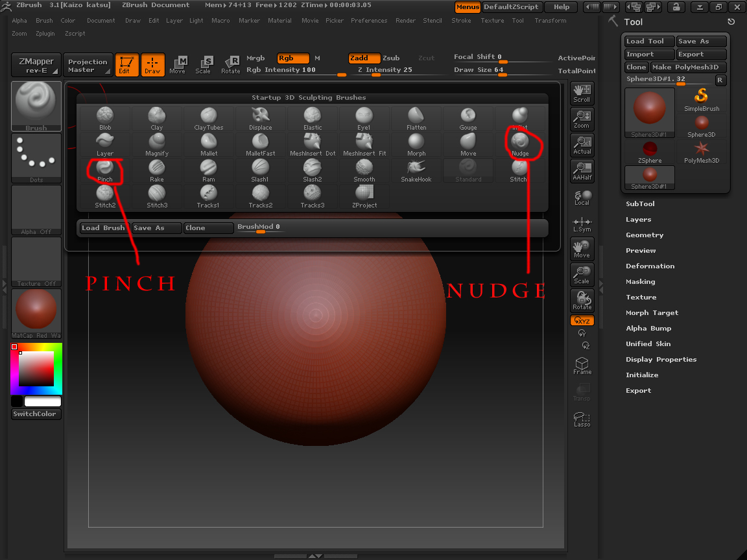
Task: Pick a color in the color picker
Action: (36, 369)
